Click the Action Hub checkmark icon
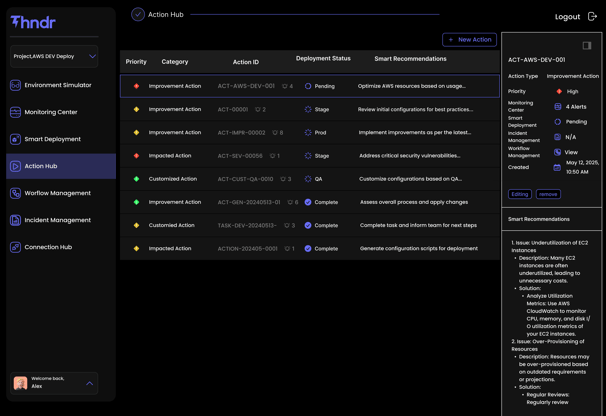 pyautogui.click(x=138, y=14)
